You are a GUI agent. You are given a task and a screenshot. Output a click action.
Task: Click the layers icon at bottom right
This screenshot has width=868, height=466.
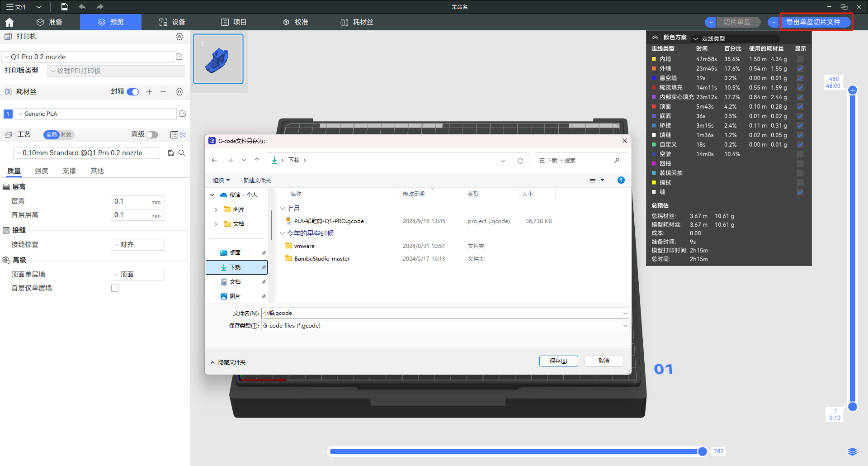(852, 452)
